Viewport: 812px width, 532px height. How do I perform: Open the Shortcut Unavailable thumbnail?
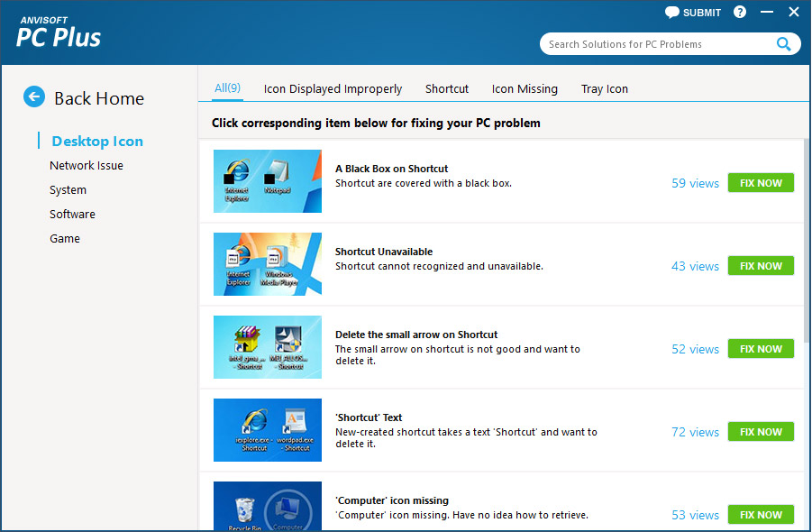268,264
